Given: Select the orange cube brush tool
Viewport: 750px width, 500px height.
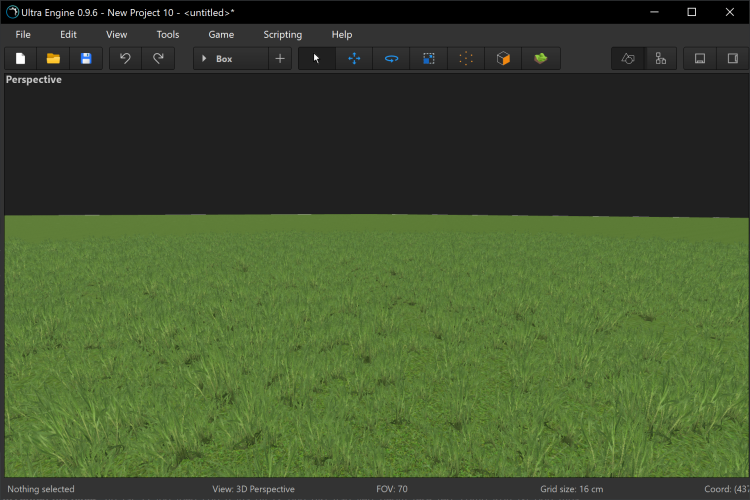Looking at the screenshot, I should (503, 58).
